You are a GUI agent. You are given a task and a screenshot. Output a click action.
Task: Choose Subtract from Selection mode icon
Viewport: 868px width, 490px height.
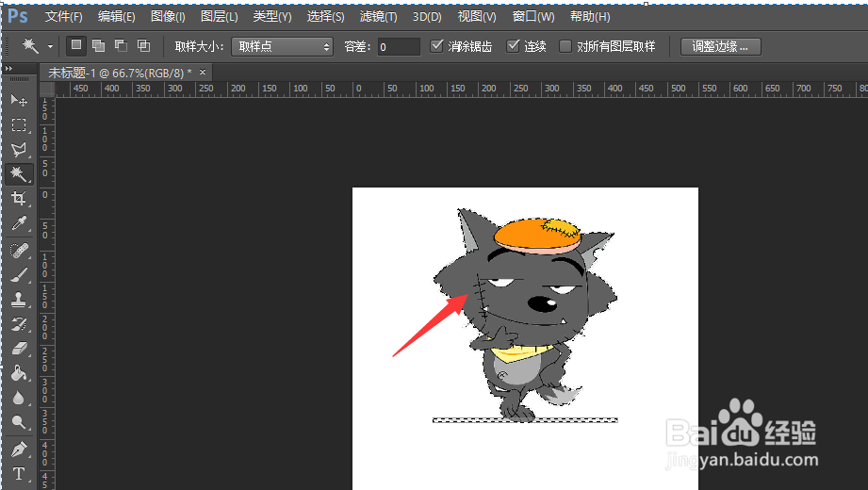click(x=121, y=45)
